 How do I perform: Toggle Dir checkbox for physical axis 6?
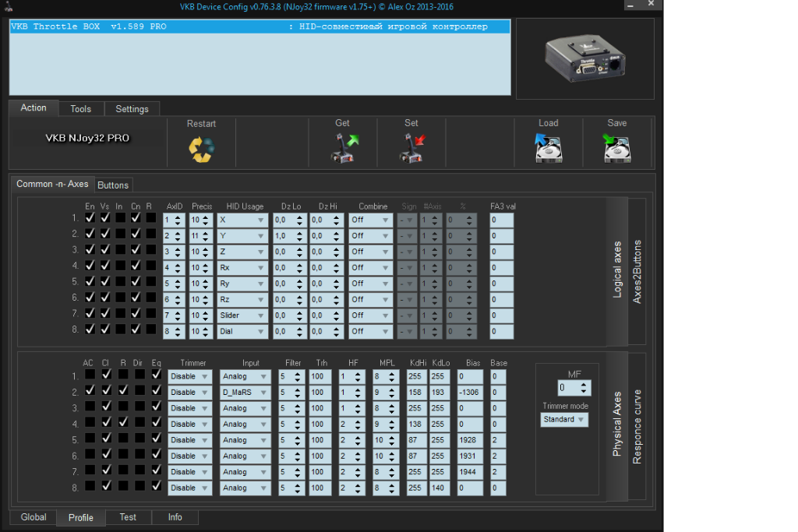(x=139, y=453)
